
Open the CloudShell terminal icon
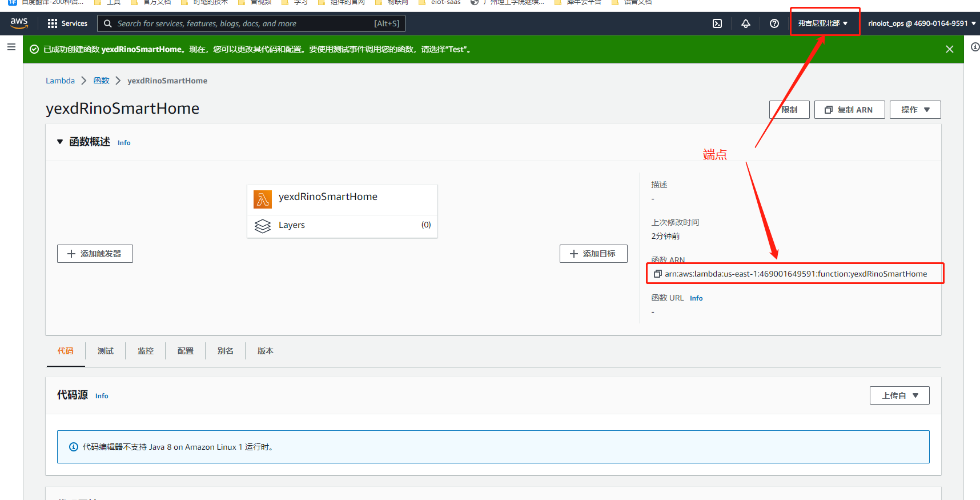(717, 23)
